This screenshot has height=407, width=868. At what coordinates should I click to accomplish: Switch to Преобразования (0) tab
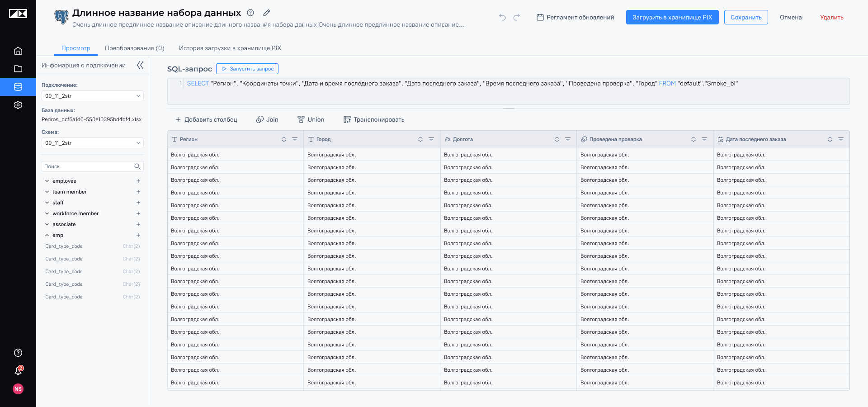tap(134, 48)
